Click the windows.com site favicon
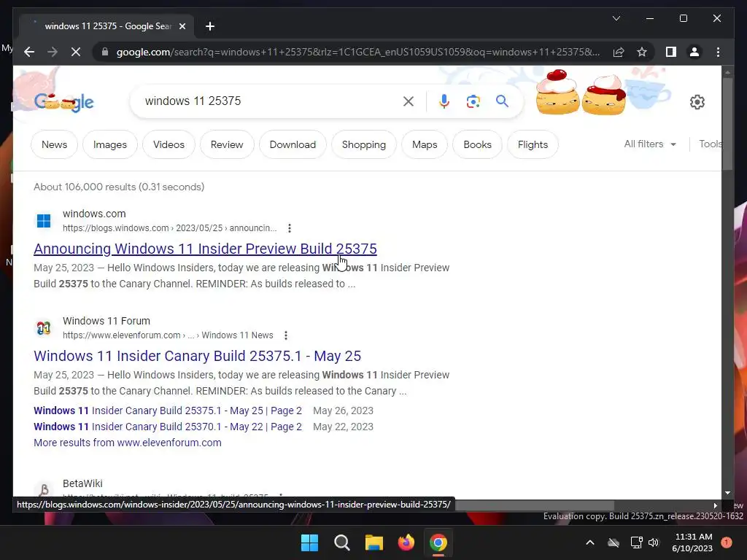The width and height of the screenshot is (747, 560). click(x=44, y=221)
